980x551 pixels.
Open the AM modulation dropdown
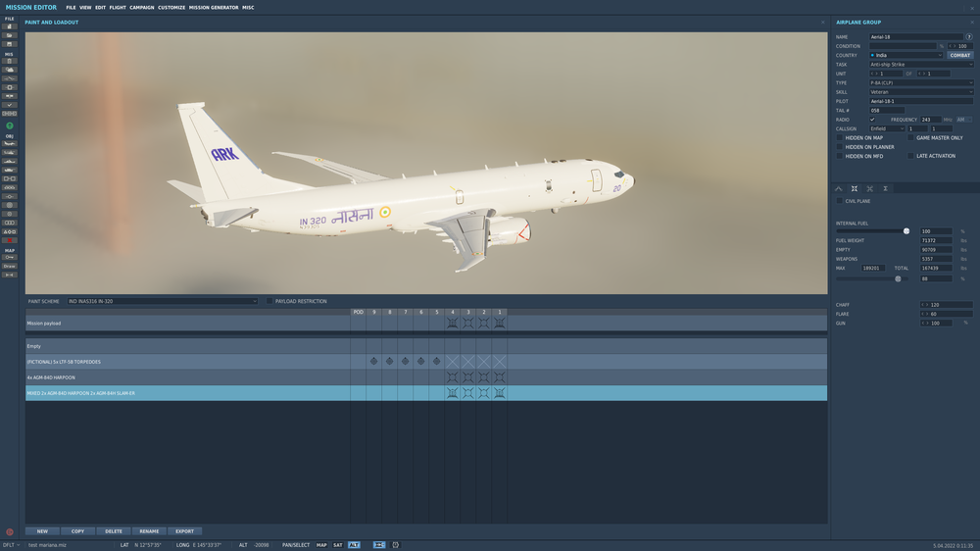(963, 120)
